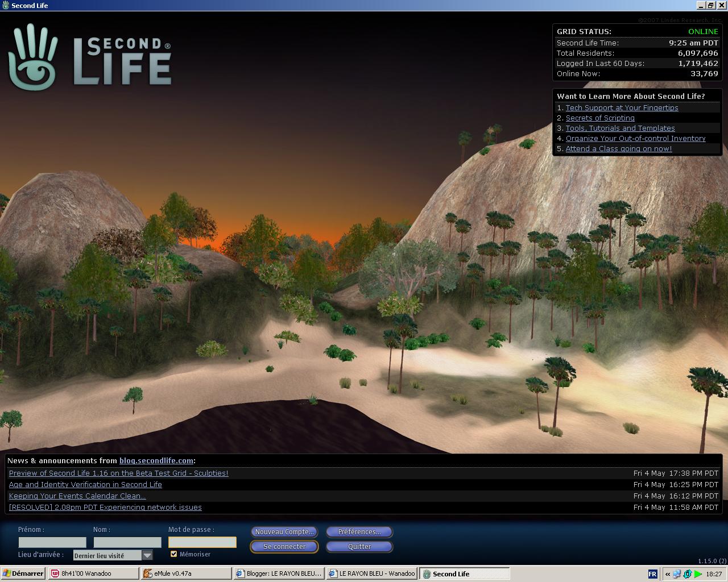This screenshot has height=582, width=728.
Task: Click Second Life Time 9:25 am PDT
Action: (x=693, y=43)
